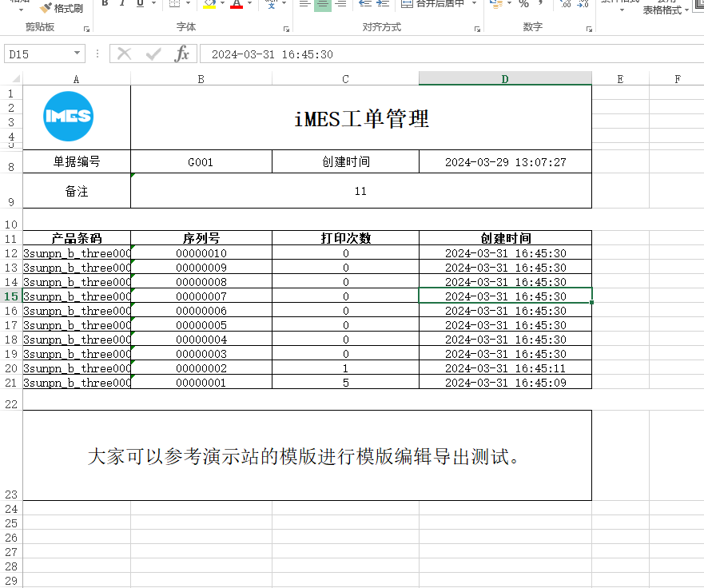Open the borders dropdown arrow
The height and width of the screenshot is (588, 704).
coord(188,3)
